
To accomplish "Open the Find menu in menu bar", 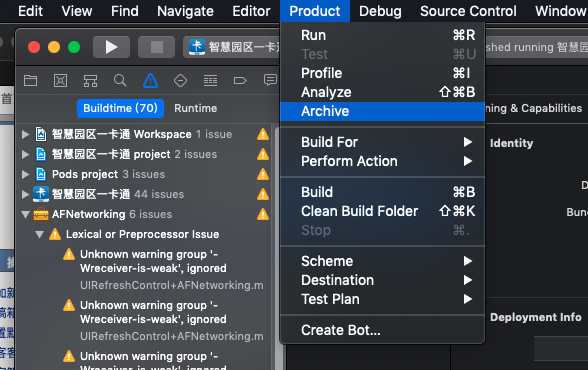I will pos(124,11).
